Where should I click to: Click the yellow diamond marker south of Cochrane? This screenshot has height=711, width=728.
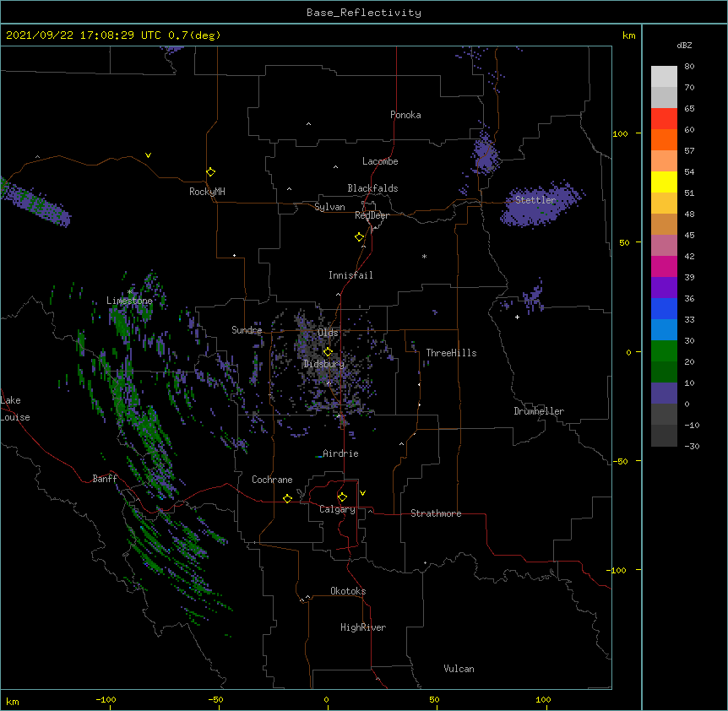287,498
